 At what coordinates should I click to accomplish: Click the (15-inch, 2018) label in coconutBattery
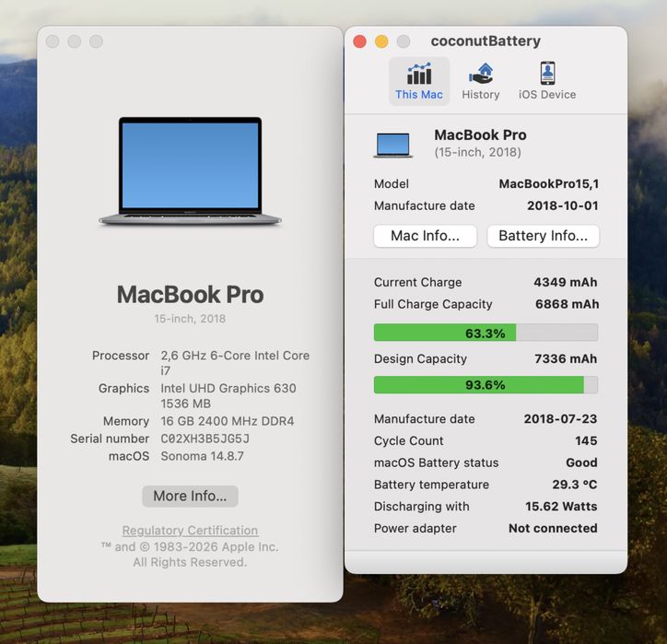point(478,152)
